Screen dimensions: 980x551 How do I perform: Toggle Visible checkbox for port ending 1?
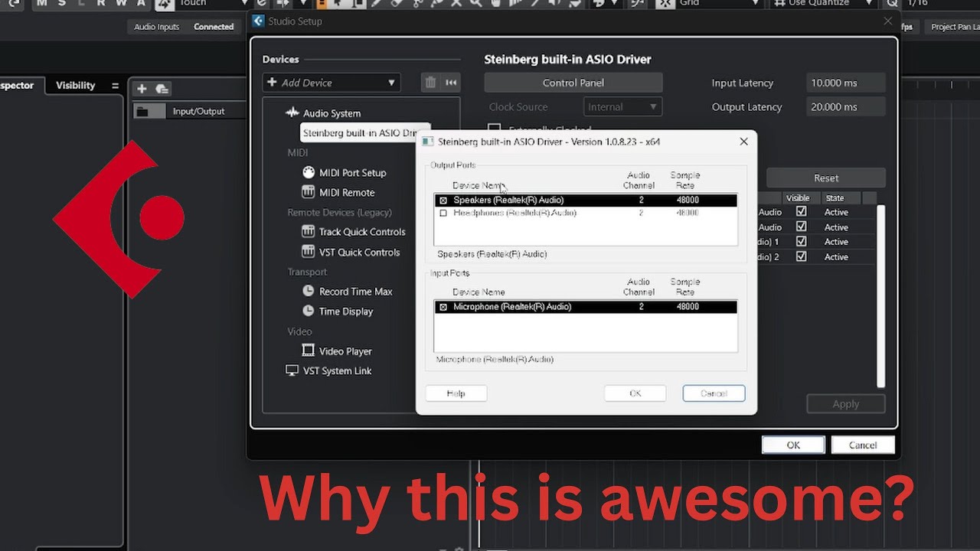tap(801, 241)
